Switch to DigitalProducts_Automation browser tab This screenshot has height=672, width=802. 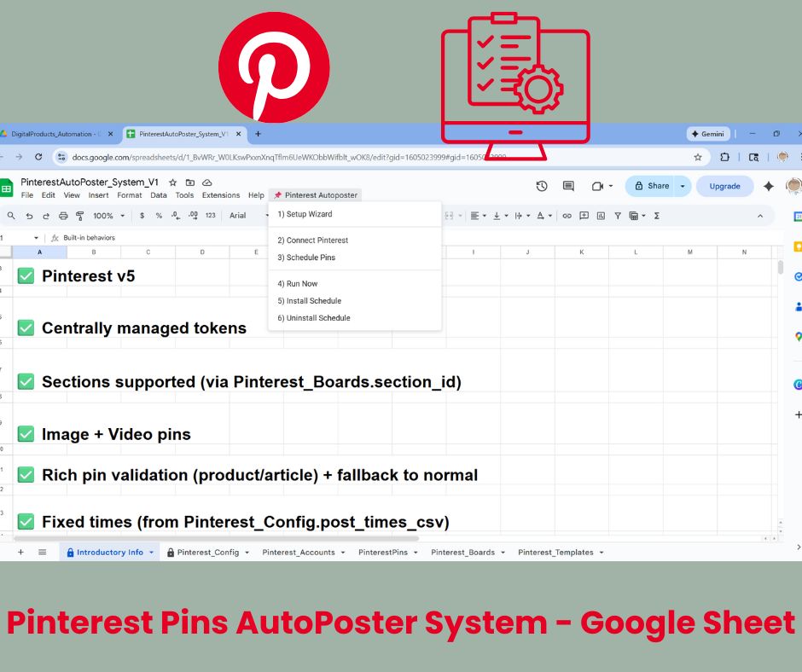coord(54,134)
